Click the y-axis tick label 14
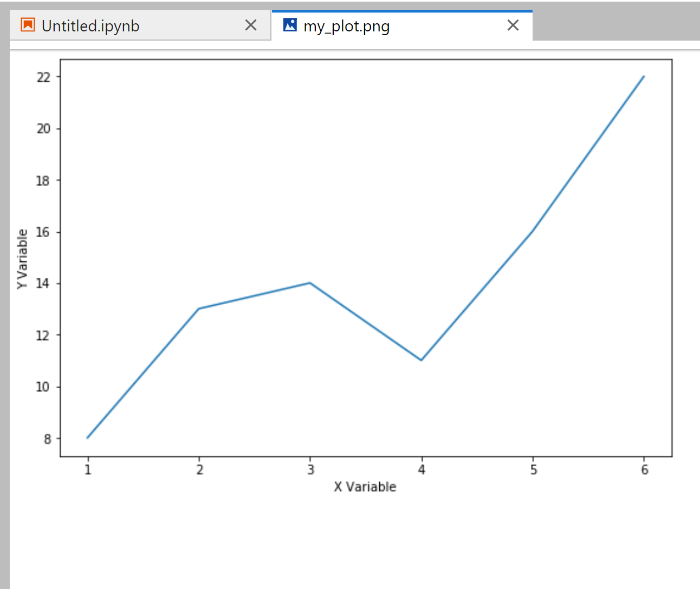Screen dimensions: 700x589 click(x=43, y=284)
